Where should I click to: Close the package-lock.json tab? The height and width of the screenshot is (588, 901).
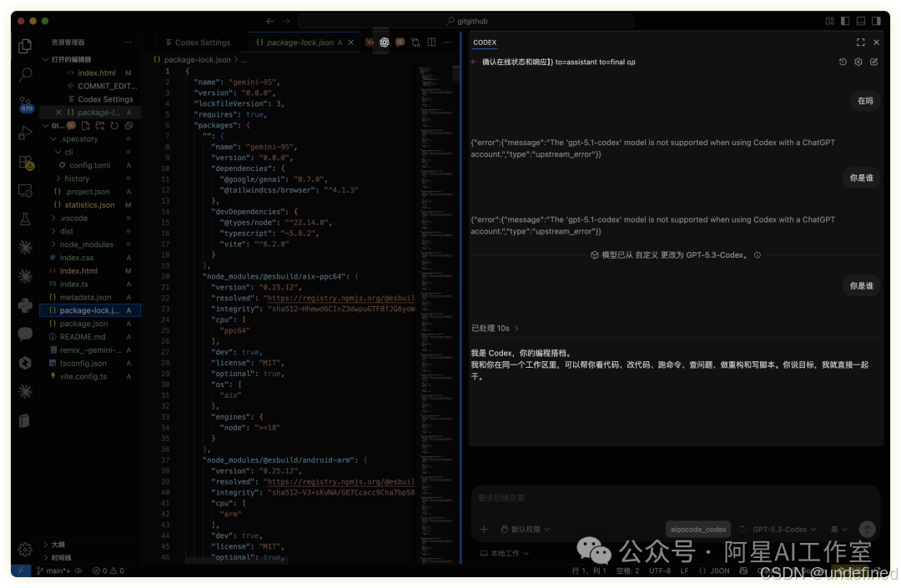[351, 43]
